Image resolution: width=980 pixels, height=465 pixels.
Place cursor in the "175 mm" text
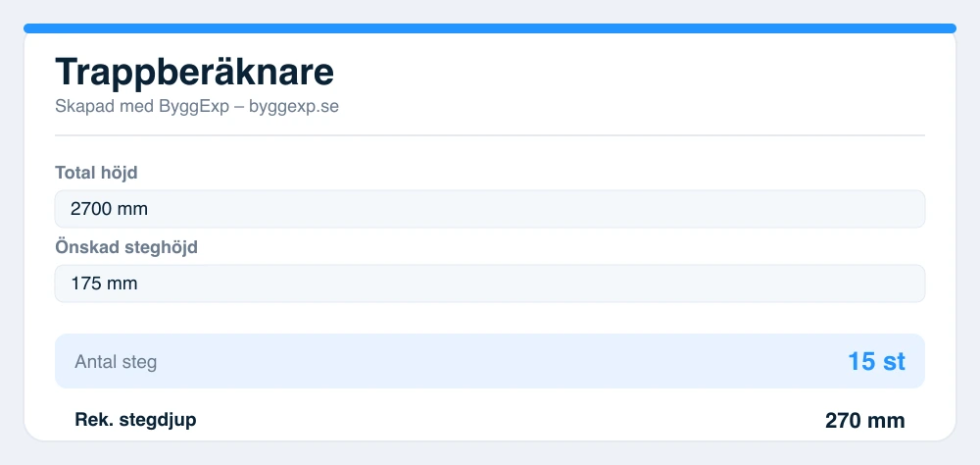coord(105,284)
